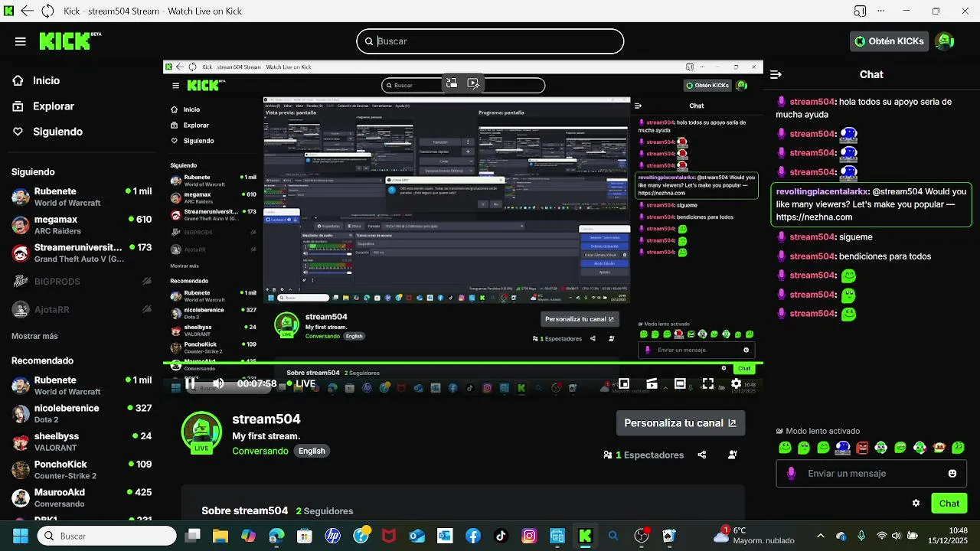The width and height of the screenshot is (980, 551).
Task: Open PonchoKick Counter-Strike 2 channel
Action: tap(81, 470)
